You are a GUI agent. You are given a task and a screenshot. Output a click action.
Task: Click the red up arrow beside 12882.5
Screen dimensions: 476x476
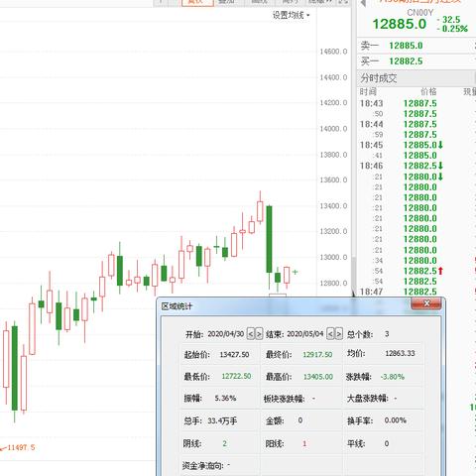coord(440,271)
